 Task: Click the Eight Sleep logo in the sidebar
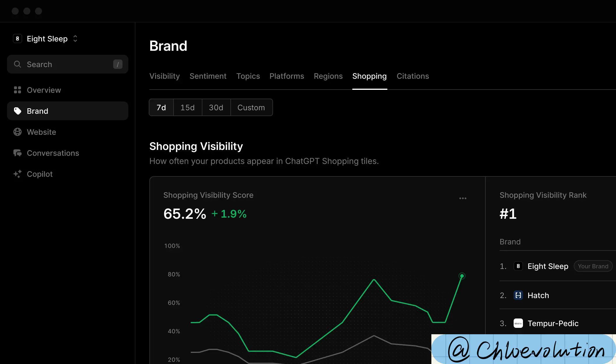17,38
